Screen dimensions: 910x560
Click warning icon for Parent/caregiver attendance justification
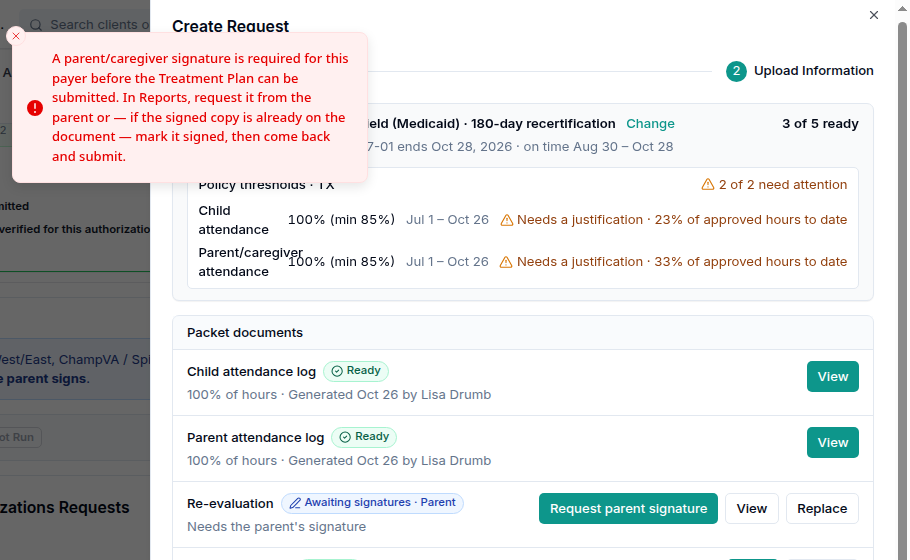tap(506, 262)
